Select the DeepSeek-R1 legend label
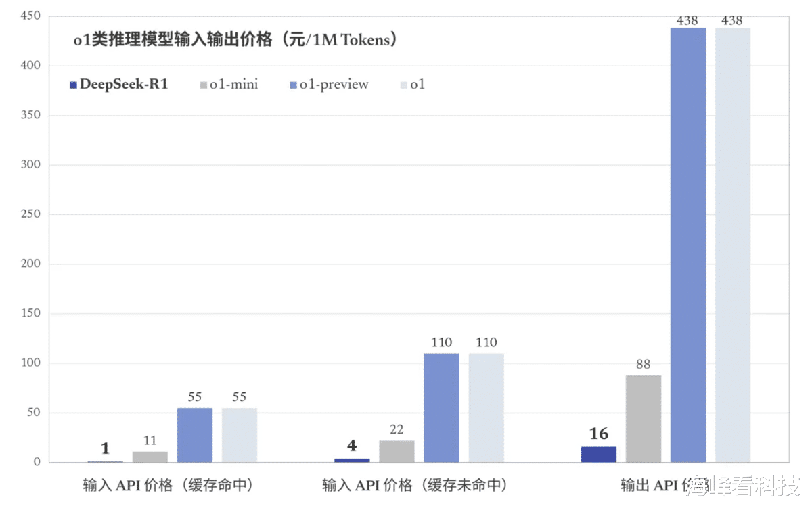The width and height of the screenshot is (812, 512). click(124, 85)
